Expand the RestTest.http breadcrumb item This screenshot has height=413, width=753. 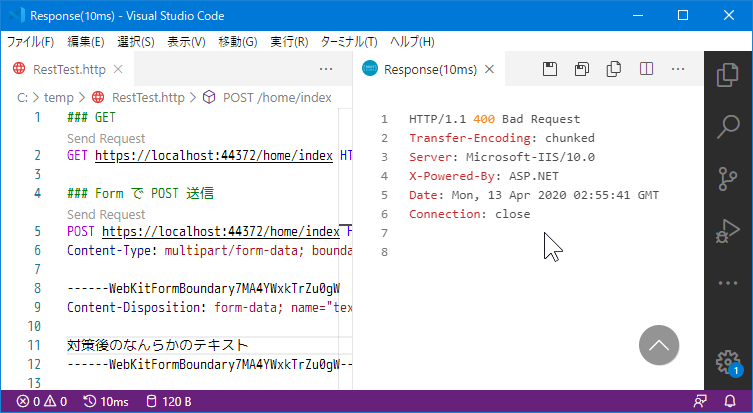(148, 97)
